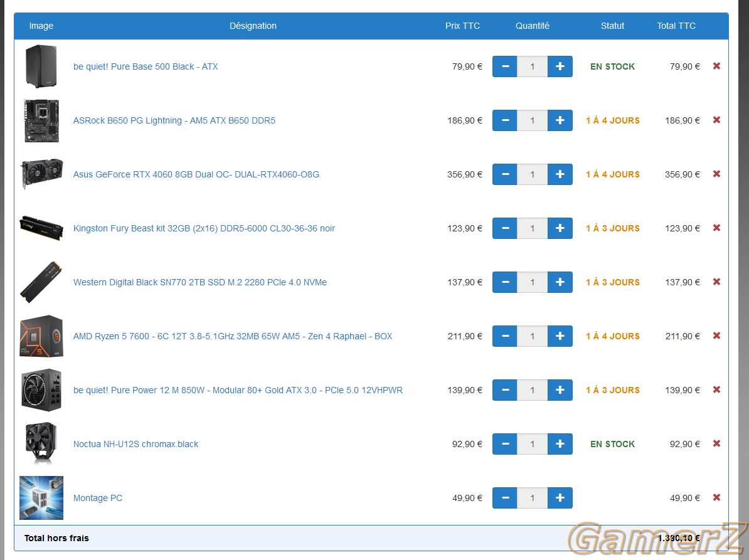Click quantity field for AMD Ryzen 5 7600

[532, 336]
